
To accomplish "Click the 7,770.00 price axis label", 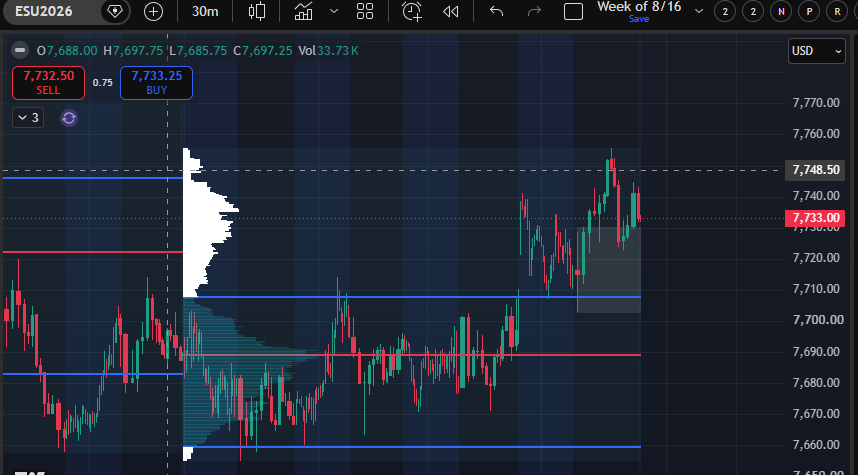I will pyautogui.click(x=816, y=102).
